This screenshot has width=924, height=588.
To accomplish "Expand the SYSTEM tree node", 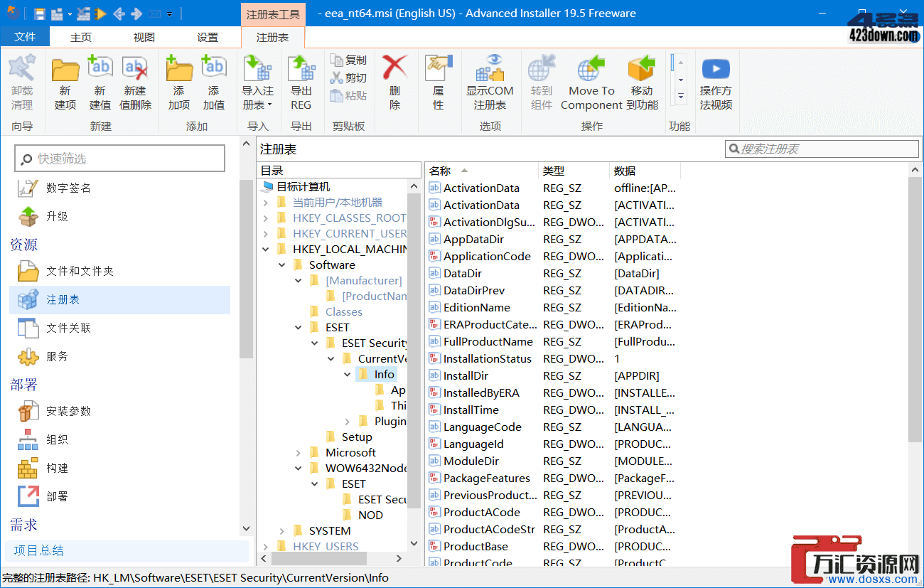I will [x=282, y=531].
